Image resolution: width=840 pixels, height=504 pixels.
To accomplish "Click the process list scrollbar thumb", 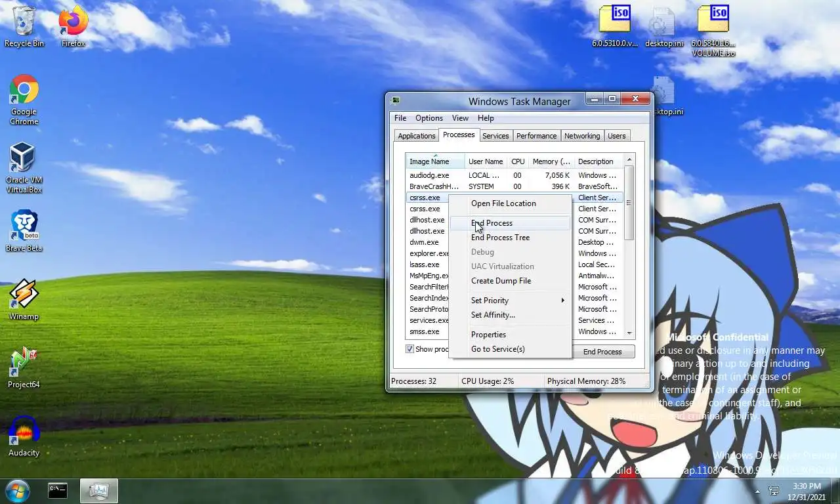I will pos(629,203).
